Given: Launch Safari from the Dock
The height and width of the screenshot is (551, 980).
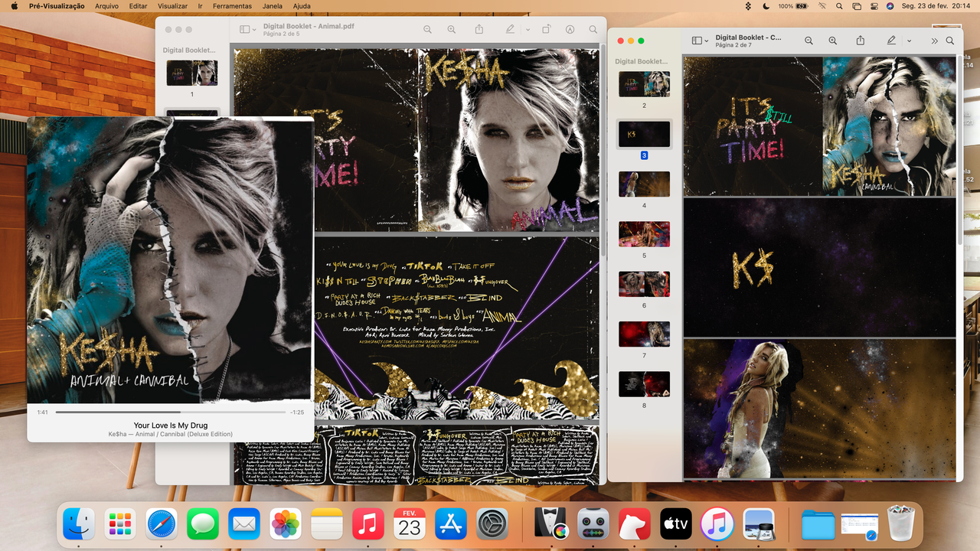Looking at the screenshot, I should point(162,524).
